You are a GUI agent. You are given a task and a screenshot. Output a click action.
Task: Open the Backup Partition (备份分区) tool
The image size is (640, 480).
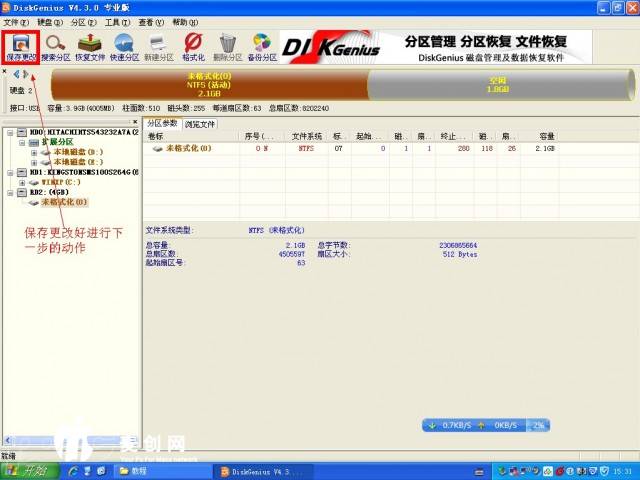(262, 46)
